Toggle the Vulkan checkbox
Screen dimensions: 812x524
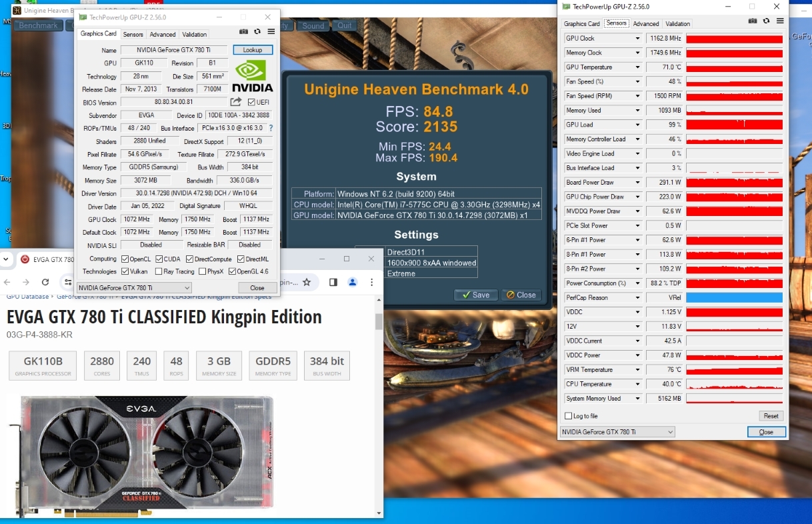pos(125,271)
